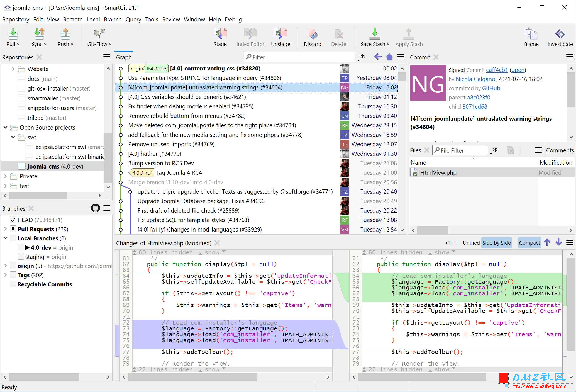The height and width of the screenshot is (392, 576).
Task: Collapse Local Branches node
Action: click(5, 238)
